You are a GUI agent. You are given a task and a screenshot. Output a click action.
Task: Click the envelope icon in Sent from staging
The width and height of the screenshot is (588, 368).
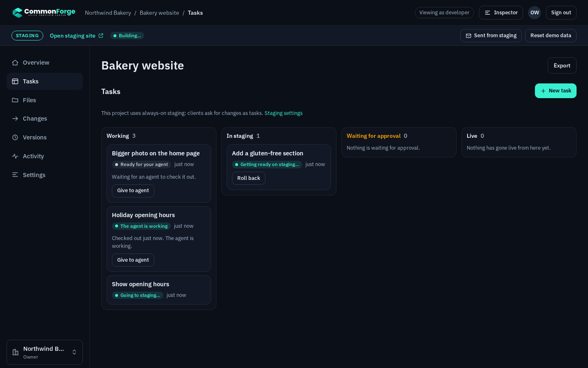coord(468,36)
